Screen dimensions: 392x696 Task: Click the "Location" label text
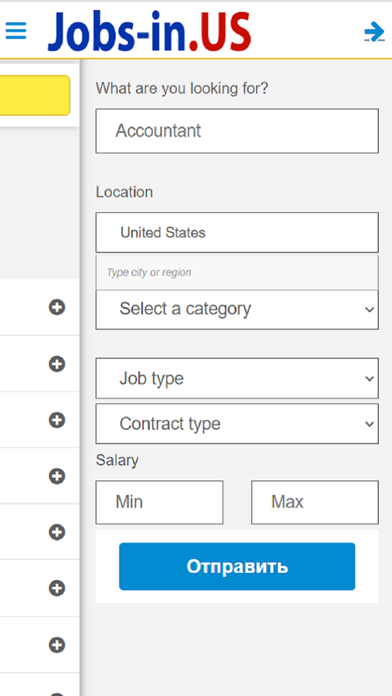[x=124, y=192]
